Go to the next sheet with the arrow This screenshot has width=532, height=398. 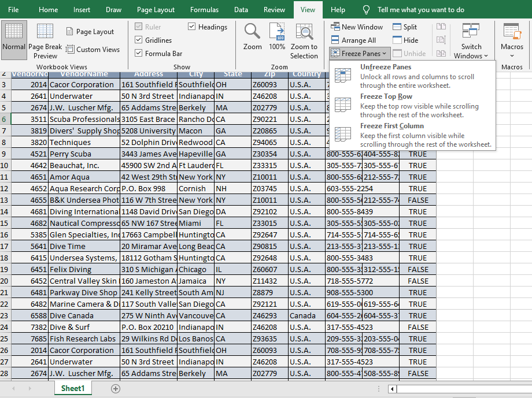tap(30, 389)
